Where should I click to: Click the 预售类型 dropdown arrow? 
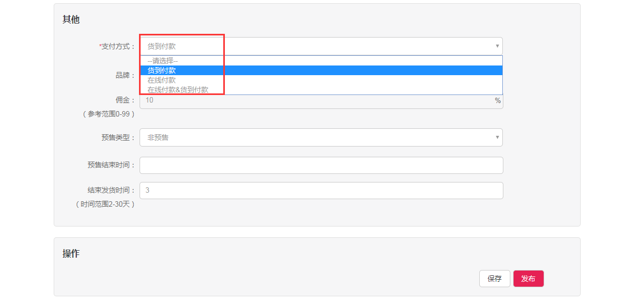(x=497, y=137)
